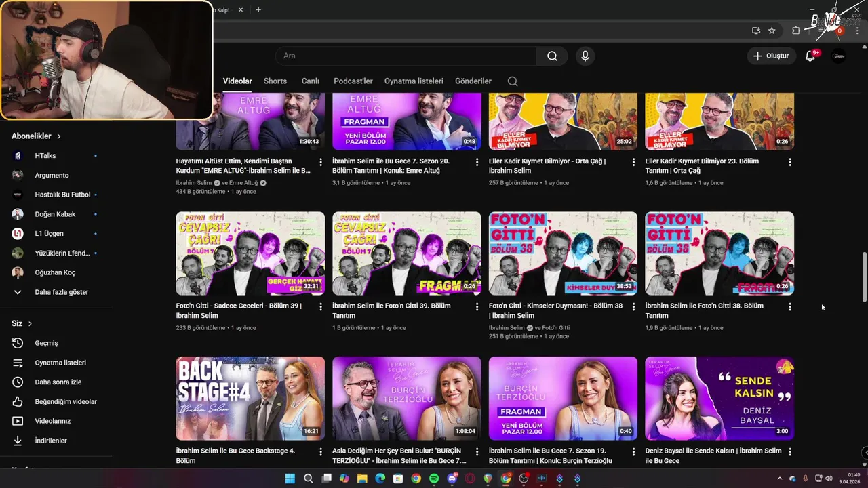Screen dimensions: 868x488
Task: Open options menu for Foto'n Gitti 39. Bölüm Tanıtım
Action: 477,307
